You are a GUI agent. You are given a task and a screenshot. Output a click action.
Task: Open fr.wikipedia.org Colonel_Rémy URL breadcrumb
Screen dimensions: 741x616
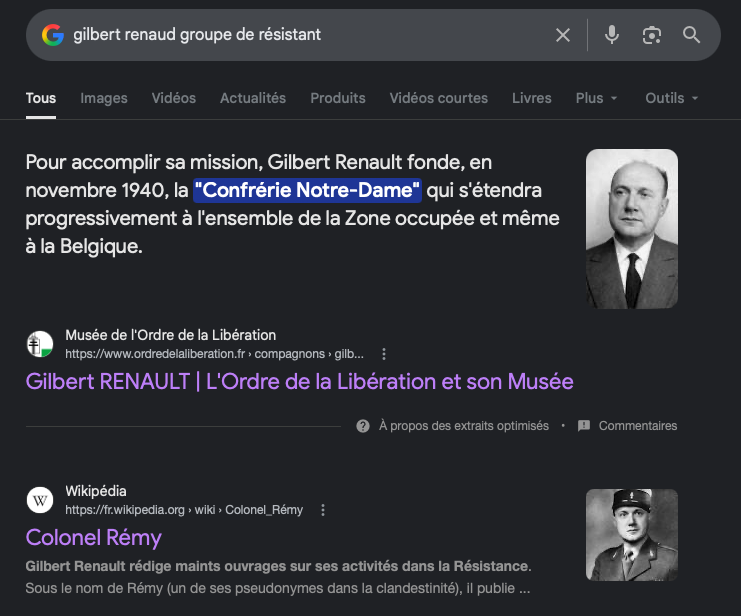point(184,510)
